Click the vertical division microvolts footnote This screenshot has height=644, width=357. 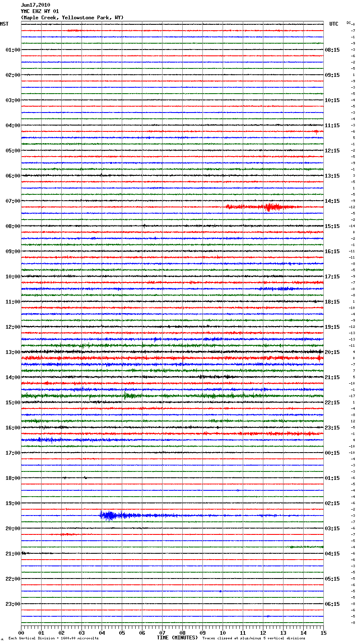[53, 638]
